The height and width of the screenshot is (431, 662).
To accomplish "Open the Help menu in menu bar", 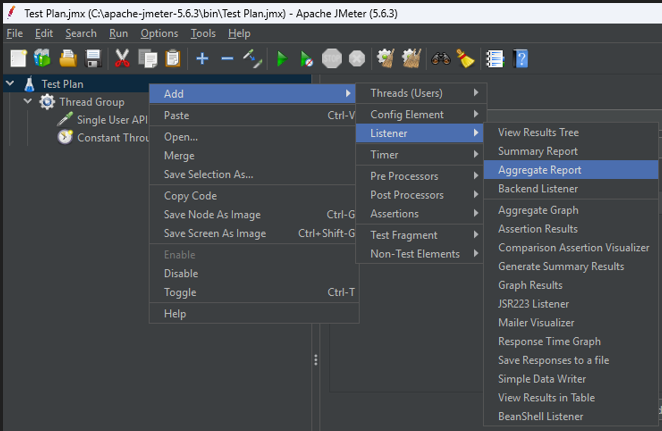I will click(239, 33).
